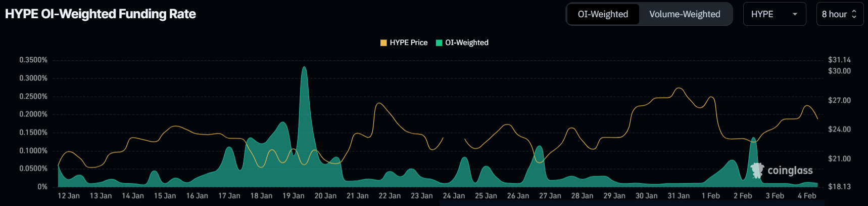
Task: Switch to the OI-Weighted tab
Action: pos(603,14)
